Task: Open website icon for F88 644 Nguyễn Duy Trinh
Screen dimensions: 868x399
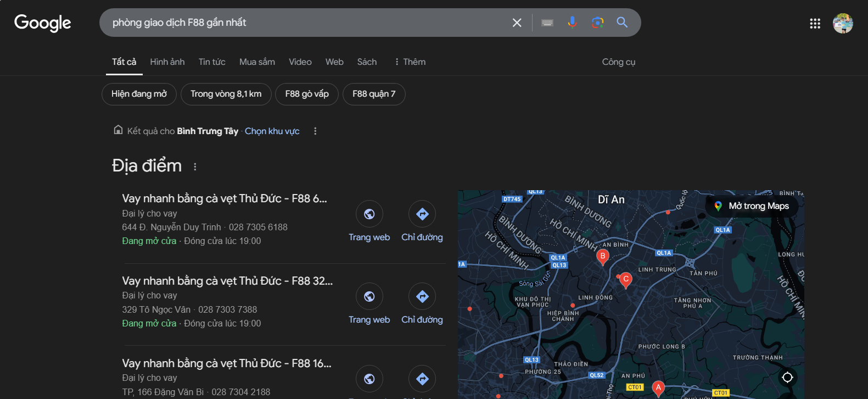Action: click(369, 214)
